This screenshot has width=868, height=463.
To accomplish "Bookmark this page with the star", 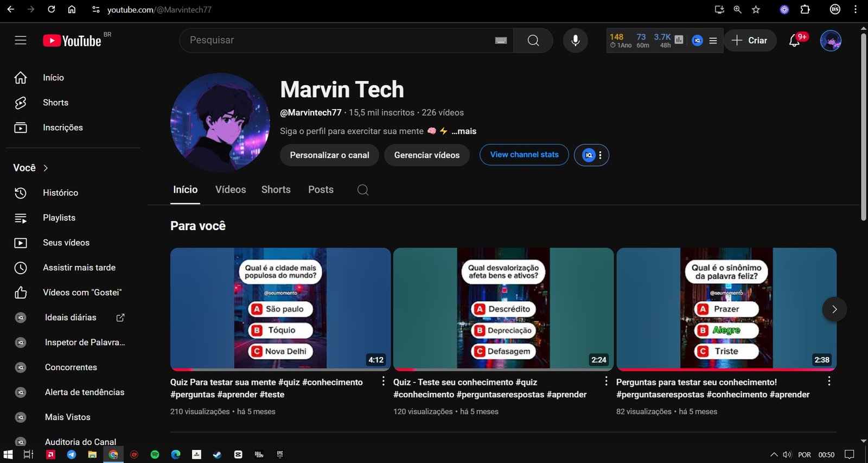I will click(x=756, y=9).
